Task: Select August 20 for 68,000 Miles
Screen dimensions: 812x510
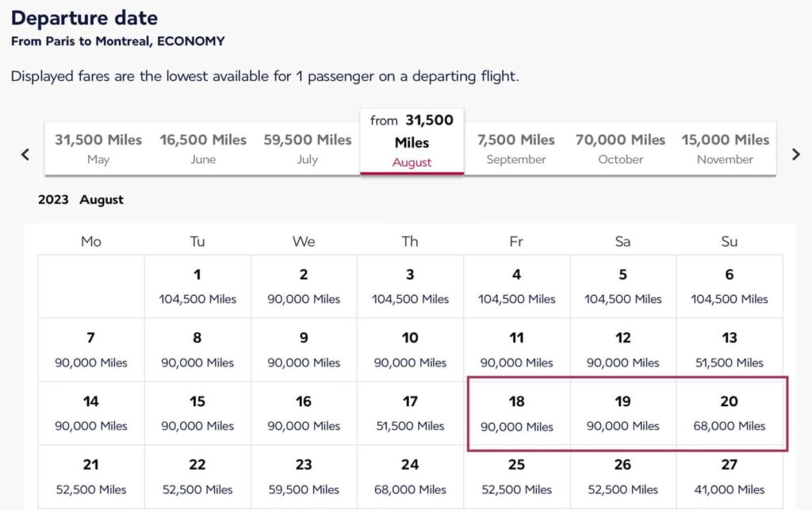Action: (729, 413)
